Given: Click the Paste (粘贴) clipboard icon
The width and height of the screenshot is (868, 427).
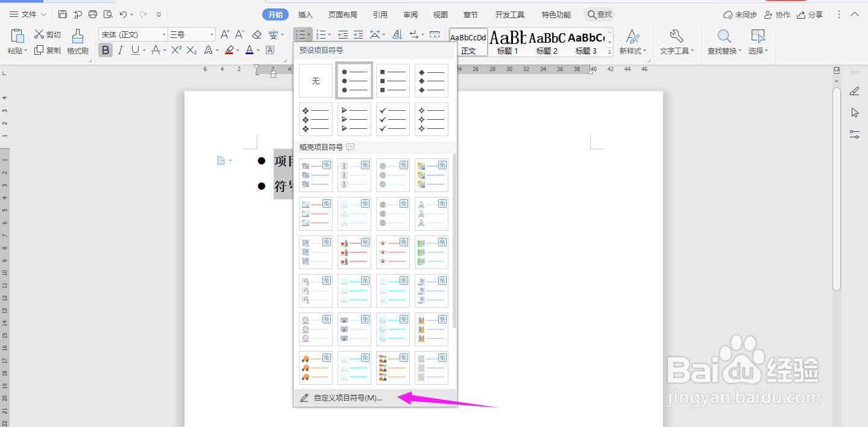Looking at the screenshot, I should click(x=17, y=36).
